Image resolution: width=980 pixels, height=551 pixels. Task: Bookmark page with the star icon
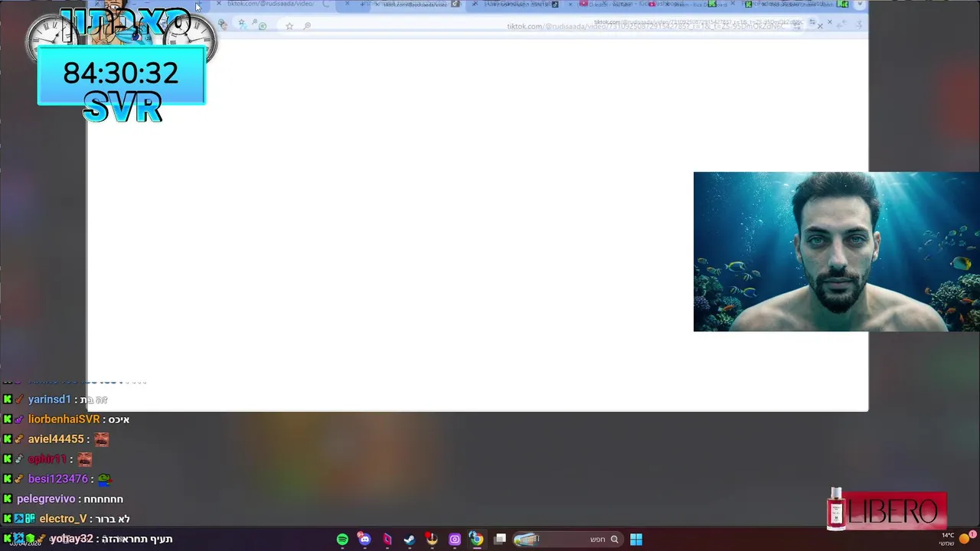click(289, 26)
